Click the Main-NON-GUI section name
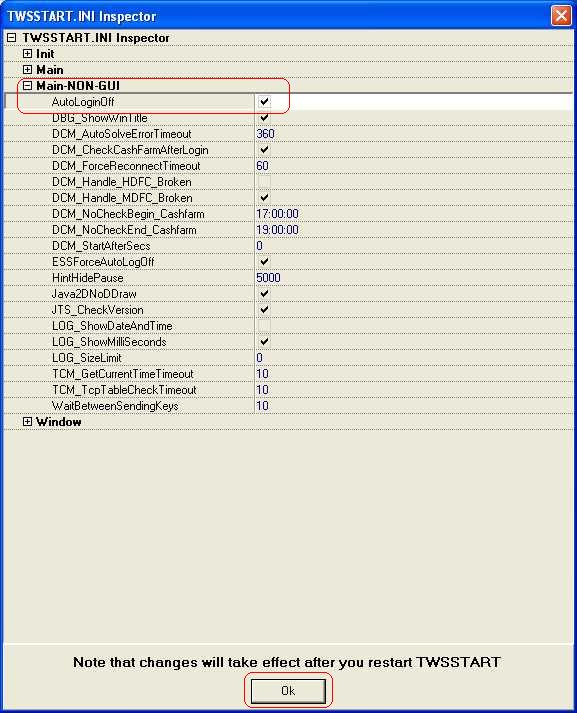The width and height of the screenshot is (577, 713). click(78, 85)
